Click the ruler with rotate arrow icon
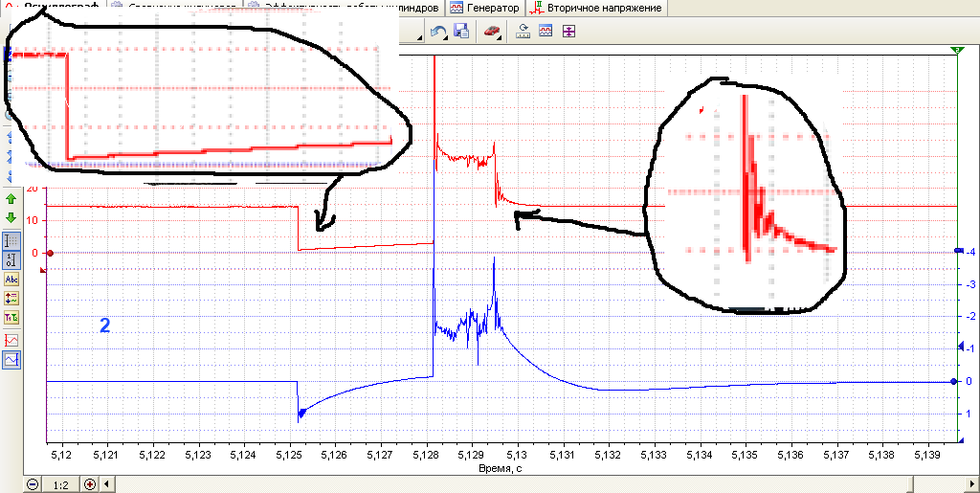This screenshot has width=980, height=493. (x=523, y=31)
